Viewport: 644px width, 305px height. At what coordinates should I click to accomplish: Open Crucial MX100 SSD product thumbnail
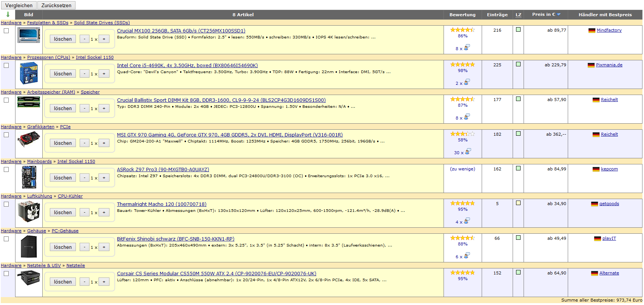tap(29, 35)
